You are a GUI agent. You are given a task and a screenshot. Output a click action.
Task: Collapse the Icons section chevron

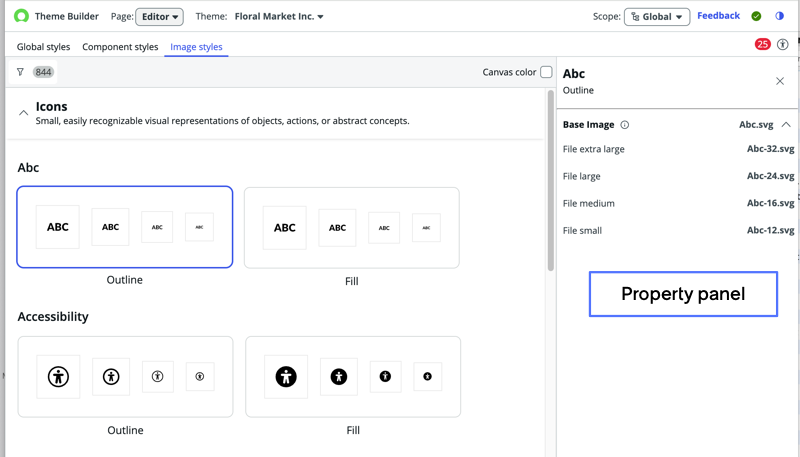click(x=23, y=113)
